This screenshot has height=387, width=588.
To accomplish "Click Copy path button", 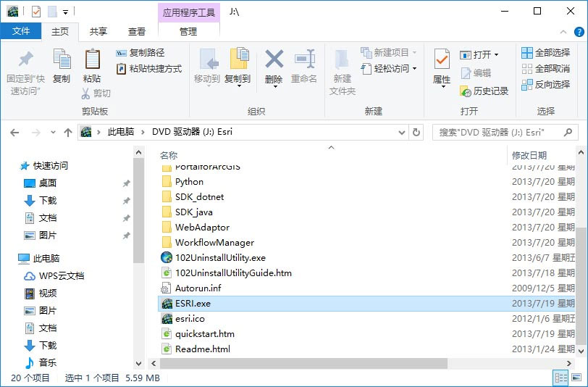I will pos(140,53).
